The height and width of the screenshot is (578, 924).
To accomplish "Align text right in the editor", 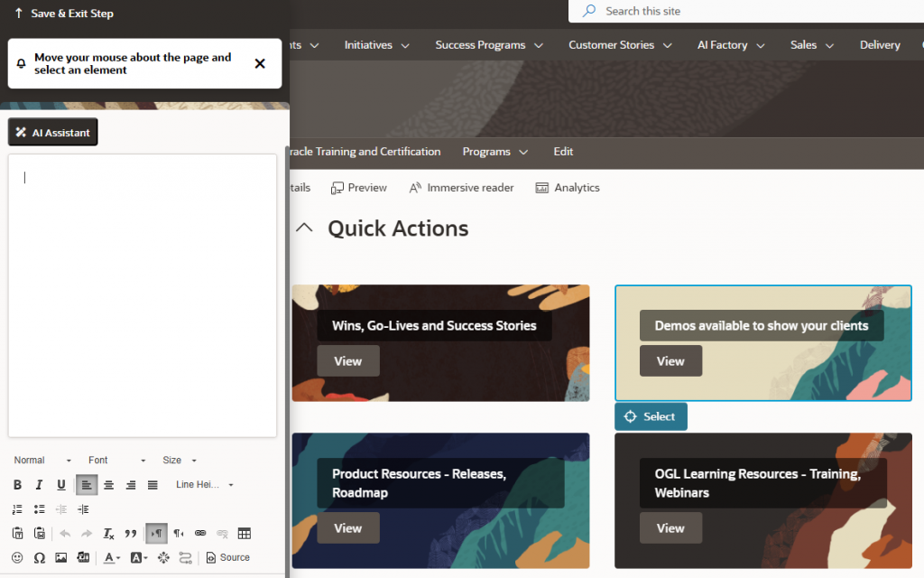I will (131, 485).
